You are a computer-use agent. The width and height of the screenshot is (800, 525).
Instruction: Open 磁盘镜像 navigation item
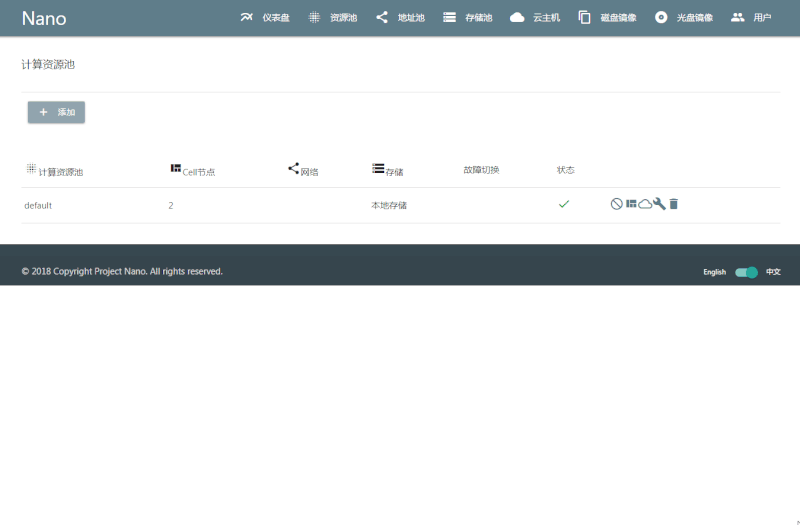(608, 17)
